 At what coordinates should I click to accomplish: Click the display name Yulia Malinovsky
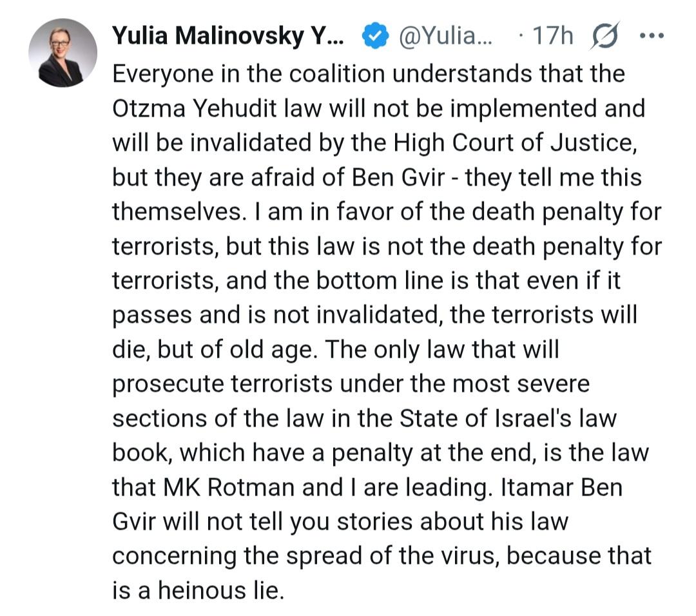[229, 37]
